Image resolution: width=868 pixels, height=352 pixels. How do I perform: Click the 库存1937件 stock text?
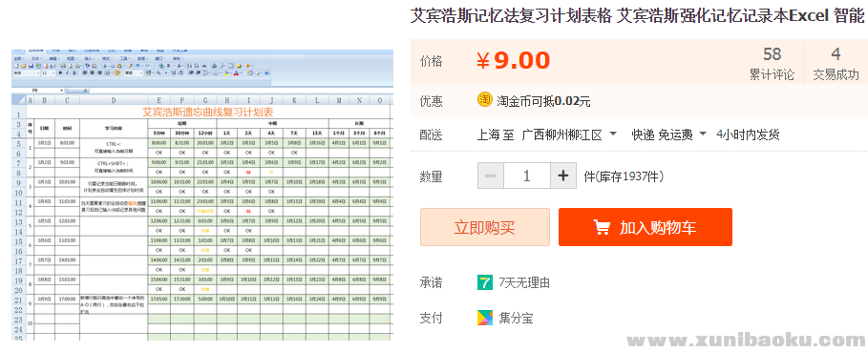624,176
